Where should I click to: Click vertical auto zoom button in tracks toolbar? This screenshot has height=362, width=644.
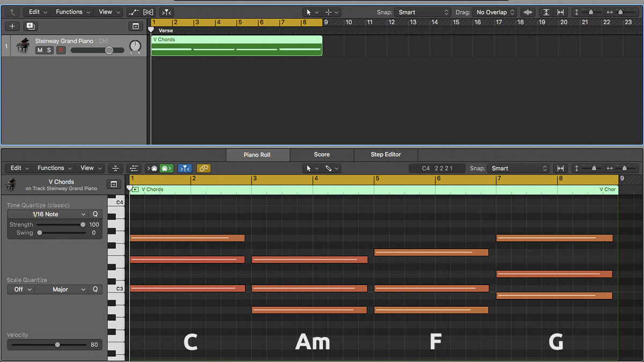[546, 12]
